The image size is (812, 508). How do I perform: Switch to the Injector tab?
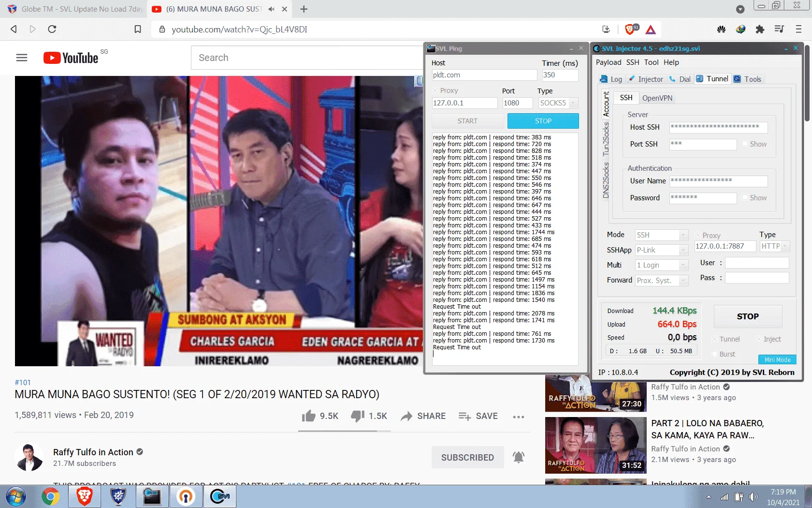click(645, 79)
